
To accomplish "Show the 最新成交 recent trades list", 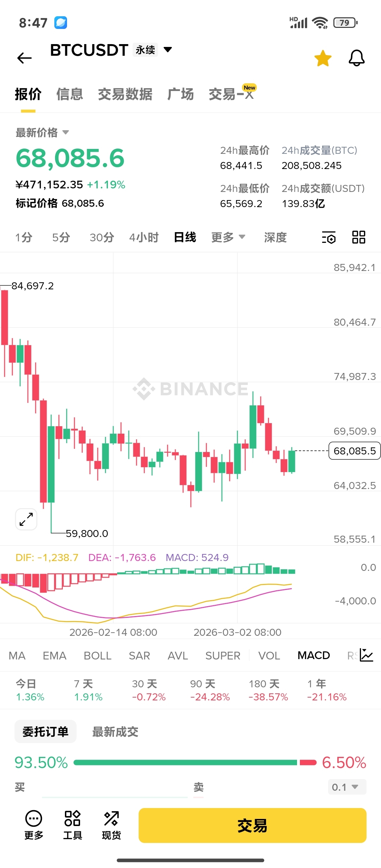I will pos(115,732).
